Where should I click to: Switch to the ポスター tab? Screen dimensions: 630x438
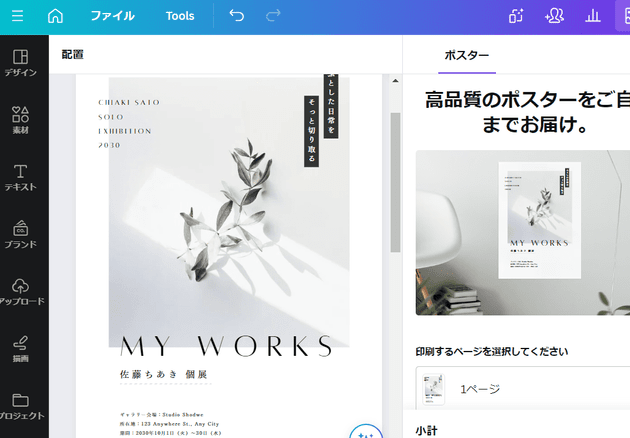[466, 55]
